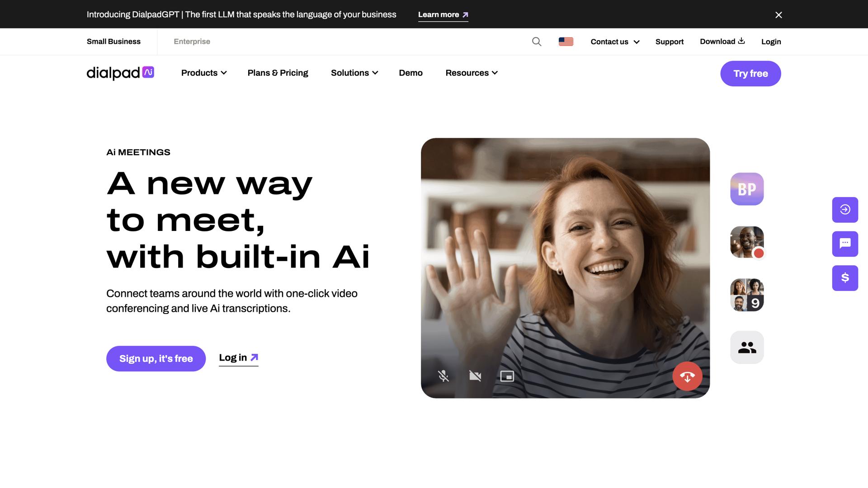
Task: Expand the Products dropdown menu
Action: (204, 73)
